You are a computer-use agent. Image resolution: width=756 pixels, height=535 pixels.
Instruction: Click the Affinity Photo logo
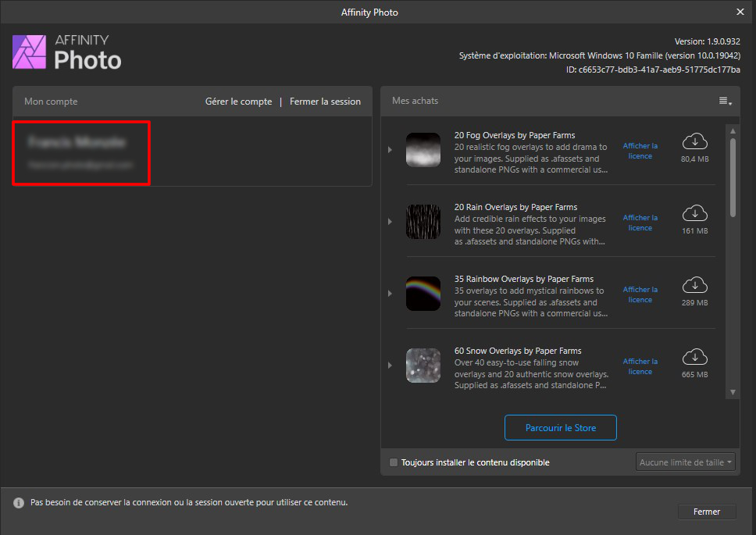pyautogui.click(x=30, y=52)
